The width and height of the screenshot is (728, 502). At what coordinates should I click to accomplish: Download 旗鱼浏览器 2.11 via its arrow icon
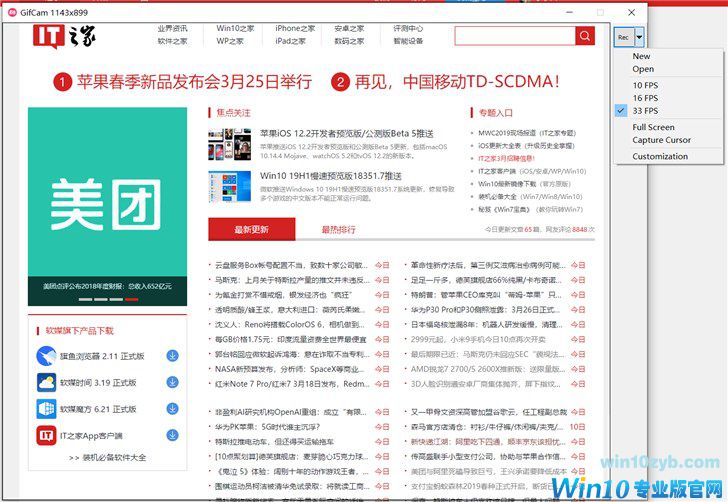click(x=172, y=356)
